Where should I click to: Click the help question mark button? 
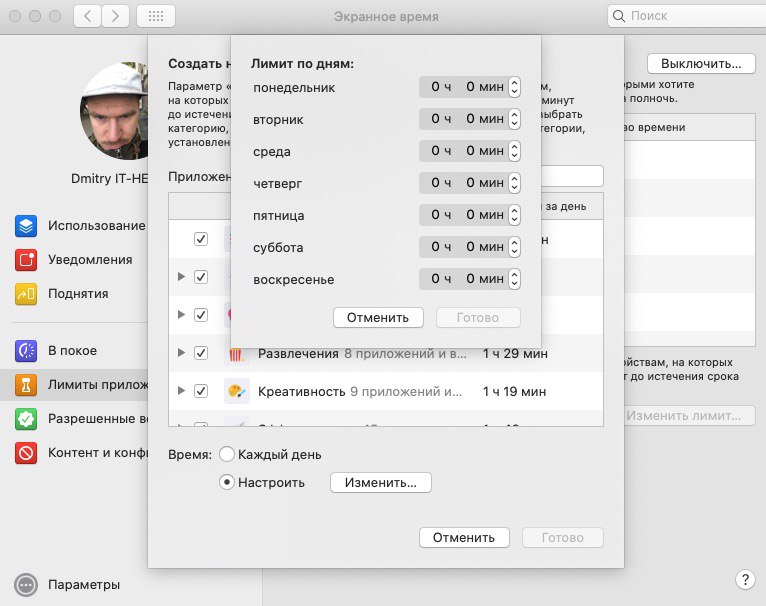(744, 579)
